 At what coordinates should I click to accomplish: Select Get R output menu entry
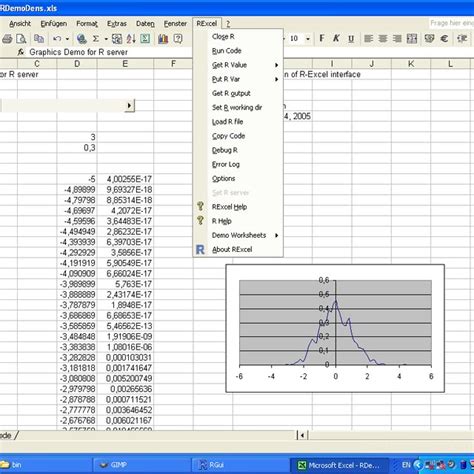coord(238,93)
